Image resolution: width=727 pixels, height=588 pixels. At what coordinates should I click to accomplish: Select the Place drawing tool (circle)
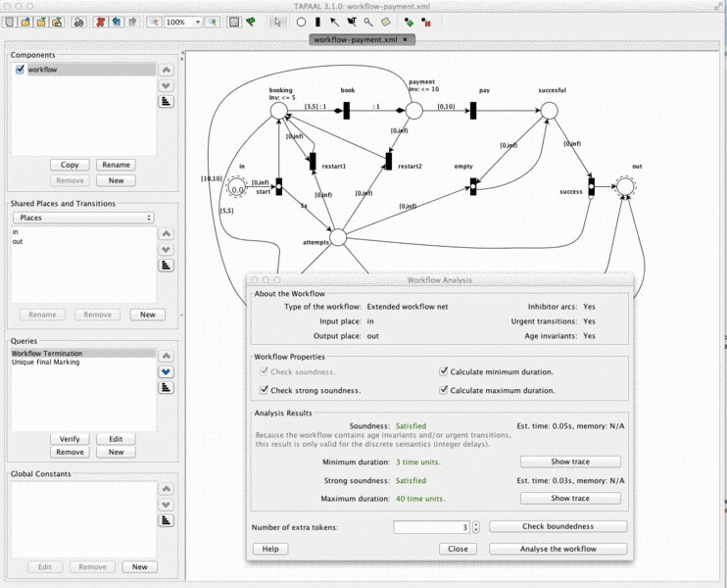[301, 22]
